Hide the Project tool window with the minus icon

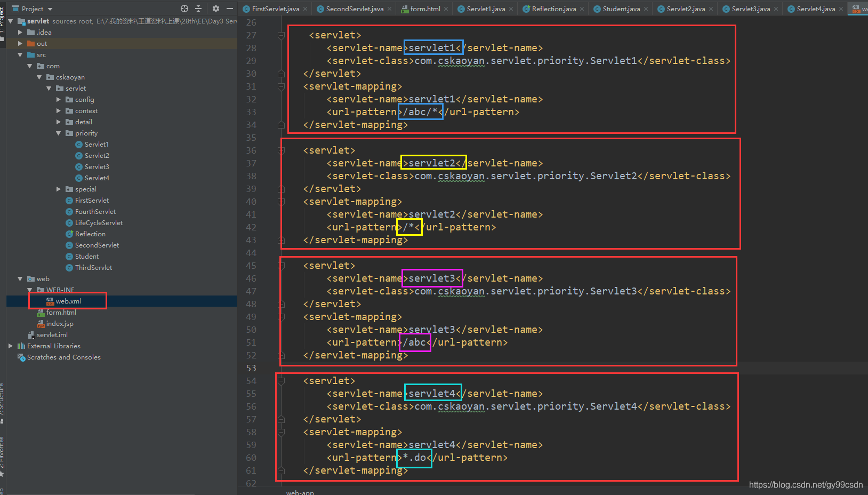coord(230,9)
